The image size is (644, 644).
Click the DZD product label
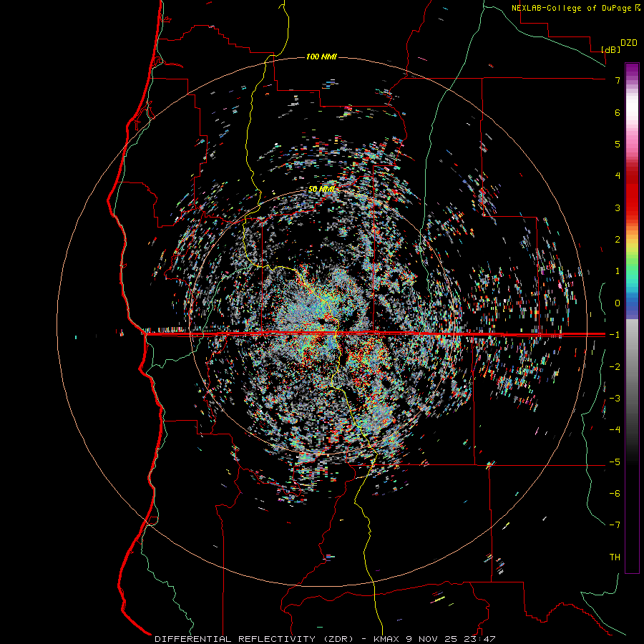(629, 43)
